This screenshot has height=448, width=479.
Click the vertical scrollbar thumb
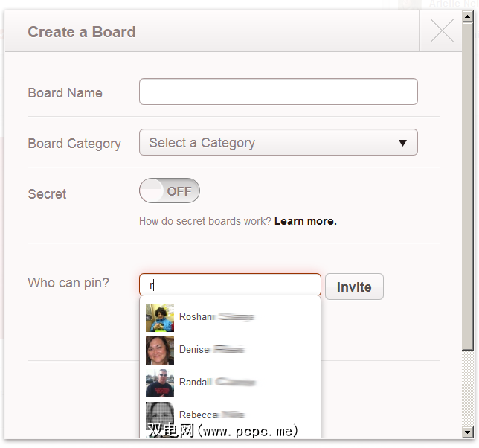tap(467, 186)
